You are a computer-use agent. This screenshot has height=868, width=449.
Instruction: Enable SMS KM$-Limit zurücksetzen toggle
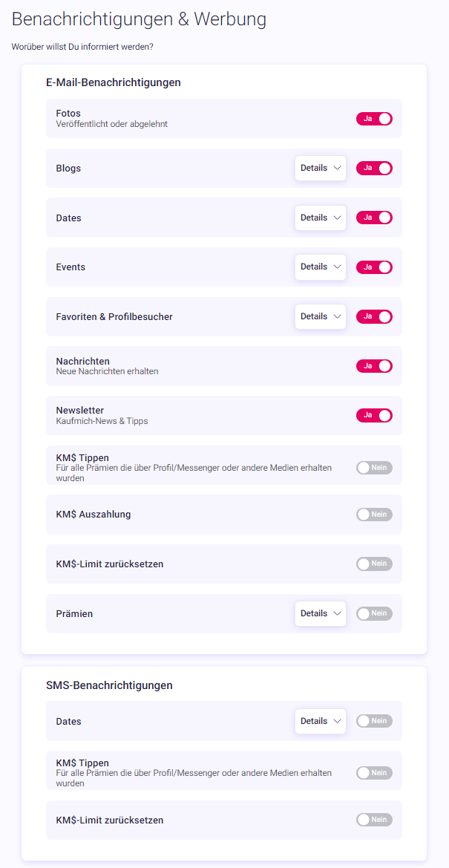click(x=374, y=819)
